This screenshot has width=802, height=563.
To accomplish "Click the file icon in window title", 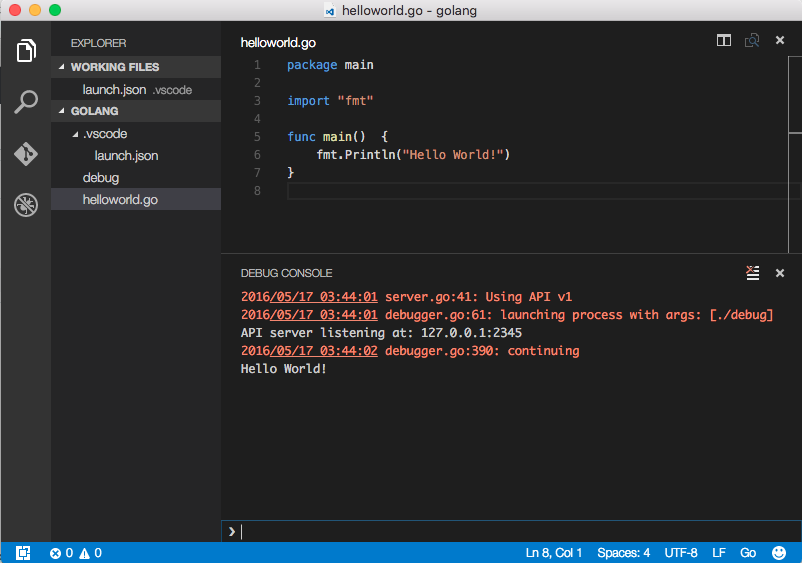I will 330,11.
